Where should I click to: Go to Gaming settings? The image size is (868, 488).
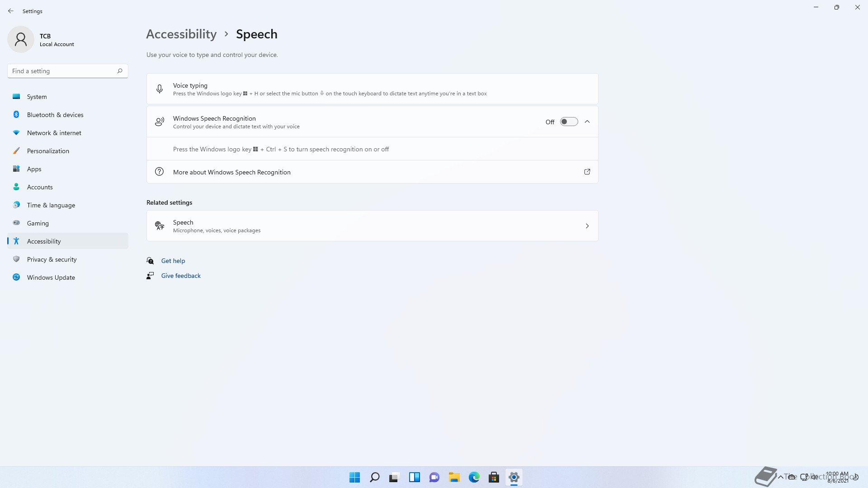pos(68,223)
